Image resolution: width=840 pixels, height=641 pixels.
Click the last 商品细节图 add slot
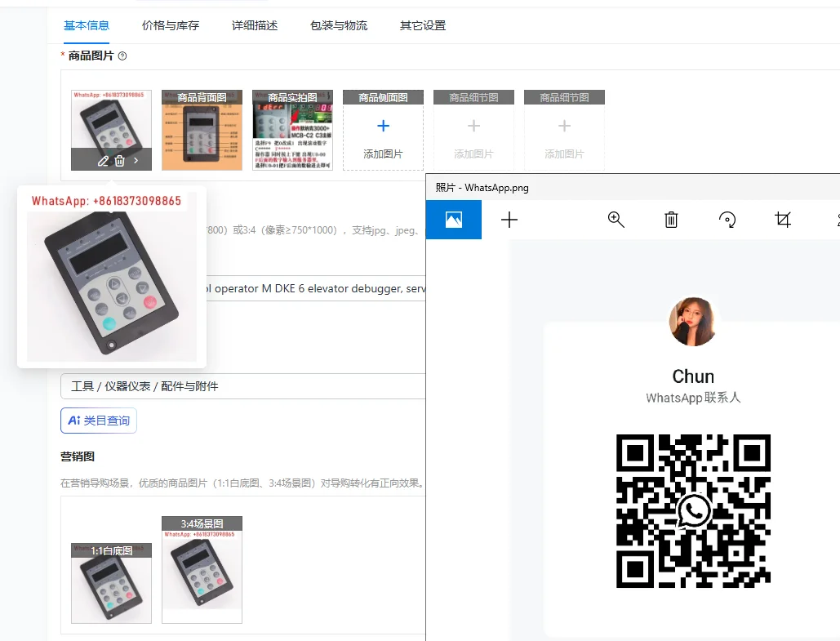tap(564, 130)
